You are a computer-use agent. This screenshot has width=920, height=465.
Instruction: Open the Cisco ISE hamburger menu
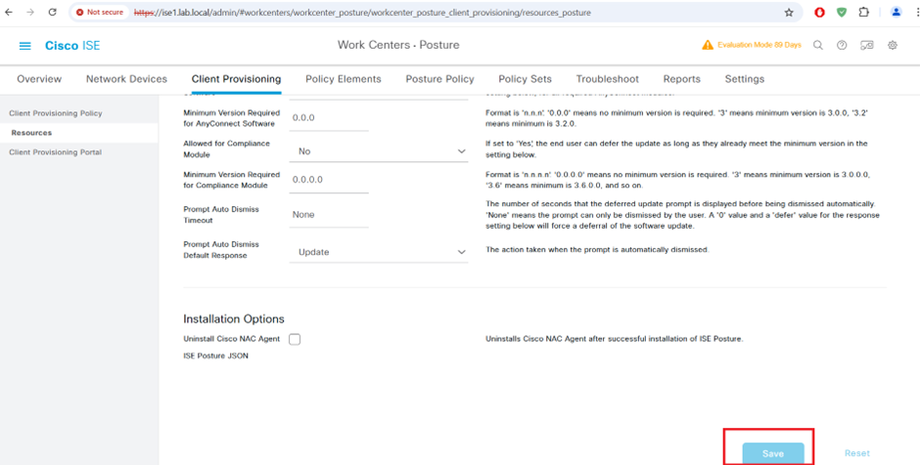pos(25,46)
